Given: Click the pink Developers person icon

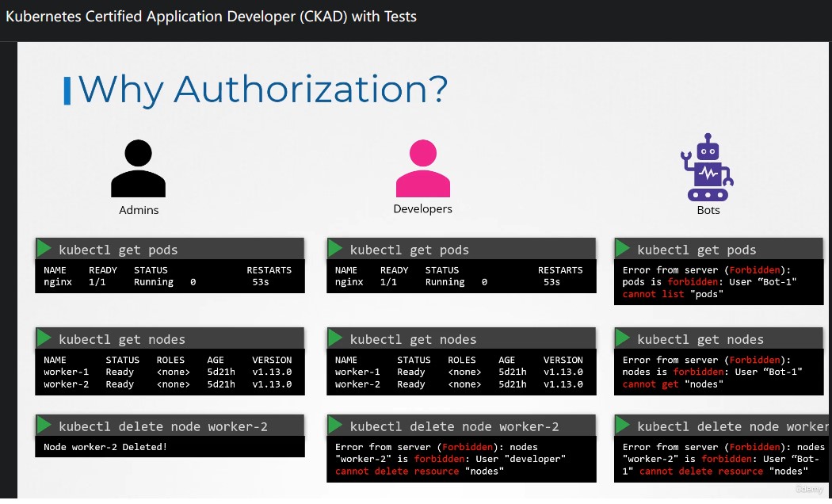Looking at the screenshot, I should 423,169.
